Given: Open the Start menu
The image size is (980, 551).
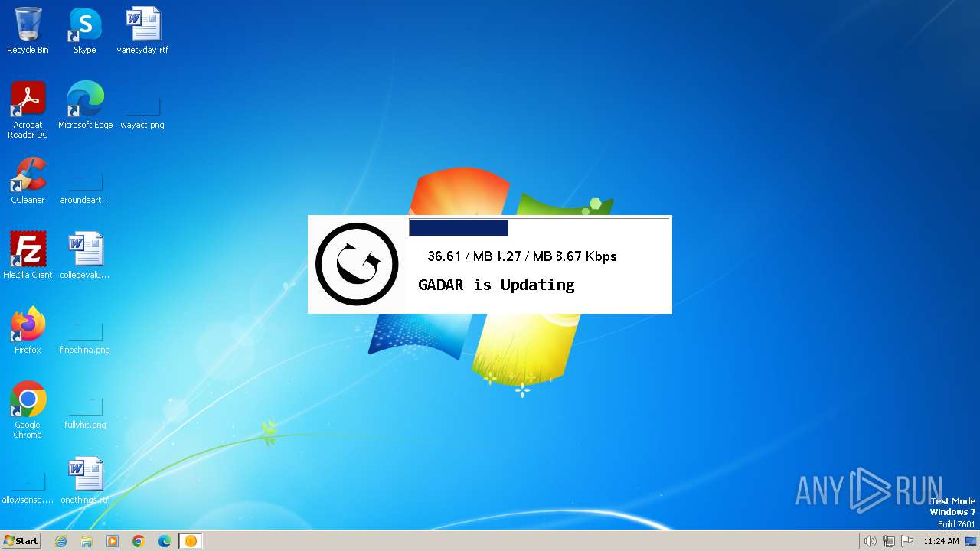Looking at the screenshot, I should click(21, 541).
